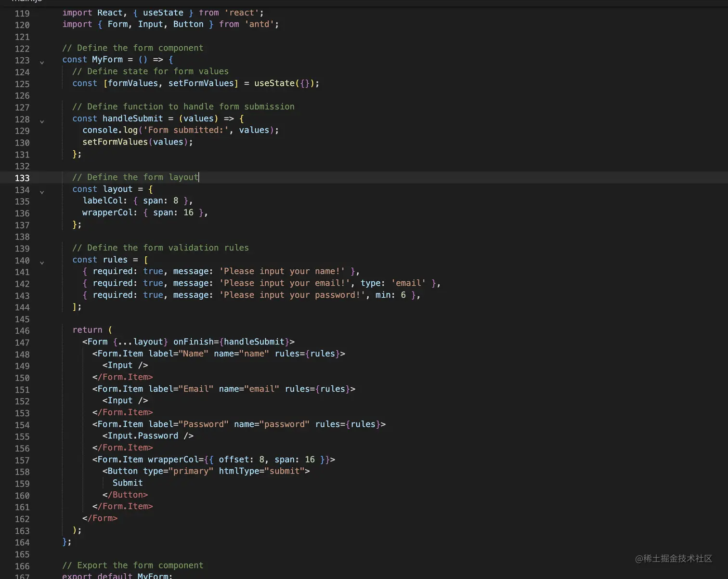Click comment "// Define state for form values"
Screen dimensions: 728x579
point(150,71)
